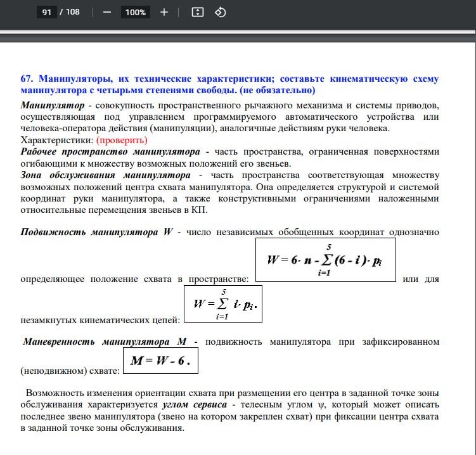Click the formula W = 6·n − Σ(6−i)·pi

325,260
